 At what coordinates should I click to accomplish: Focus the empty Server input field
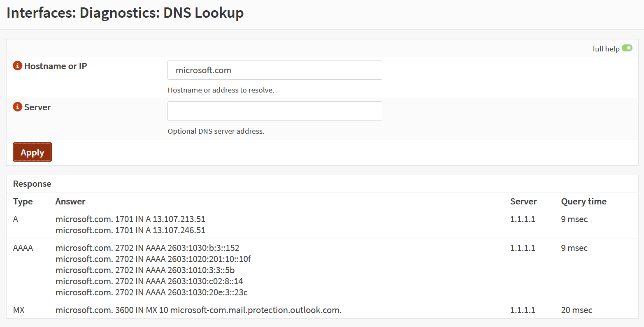(x=274, y=111)
